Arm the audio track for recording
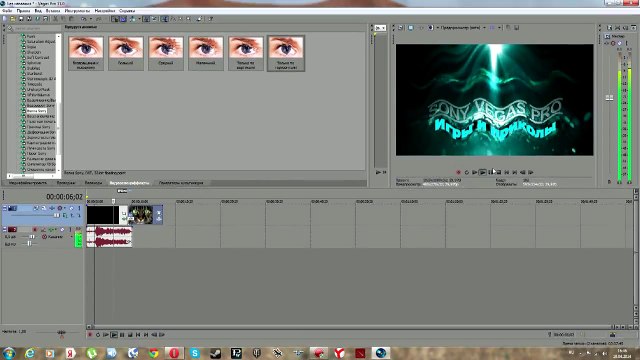This screenshot has height=360, width=640. (35, 229)
